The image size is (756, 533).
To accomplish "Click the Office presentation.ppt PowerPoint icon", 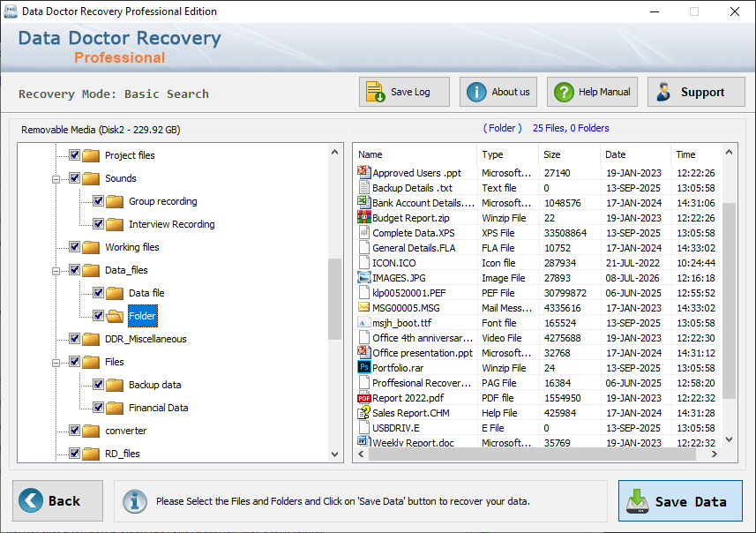I will (364, 352).
